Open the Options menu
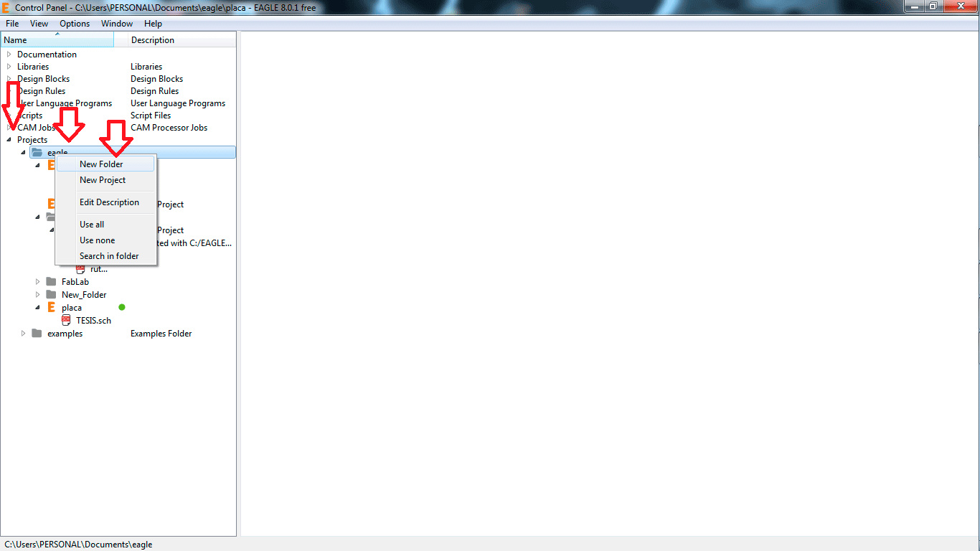The height and width of the screenshot is (551, 980). pos(75,23)
